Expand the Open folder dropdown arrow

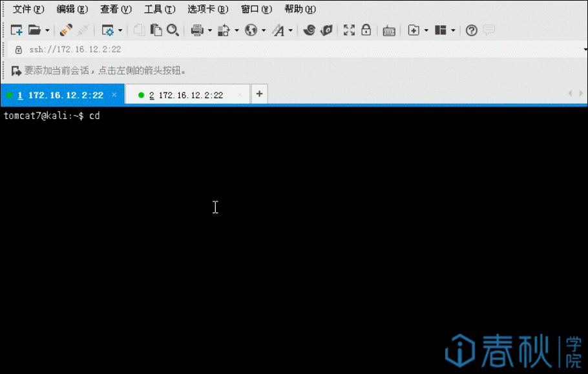47,30
